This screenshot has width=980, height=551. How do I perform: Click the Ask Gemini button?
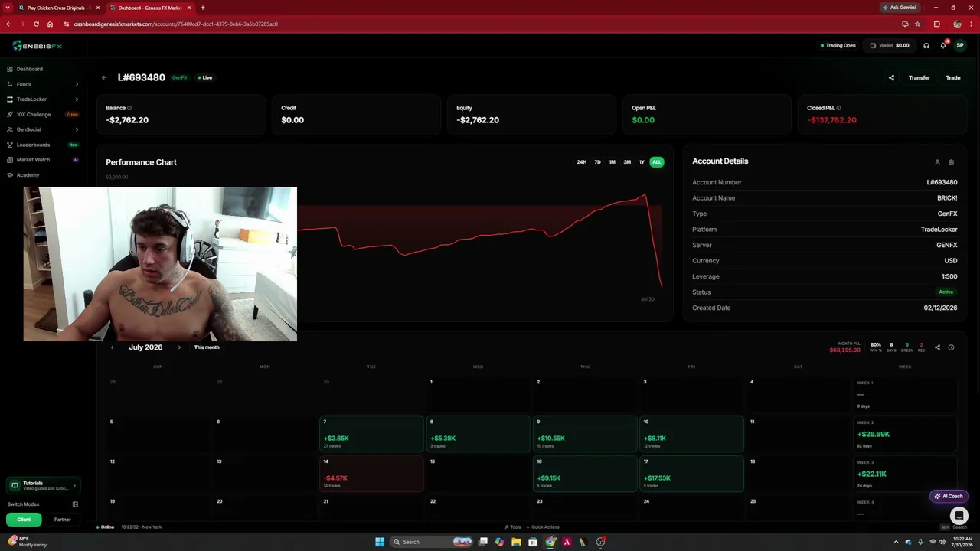900,8
